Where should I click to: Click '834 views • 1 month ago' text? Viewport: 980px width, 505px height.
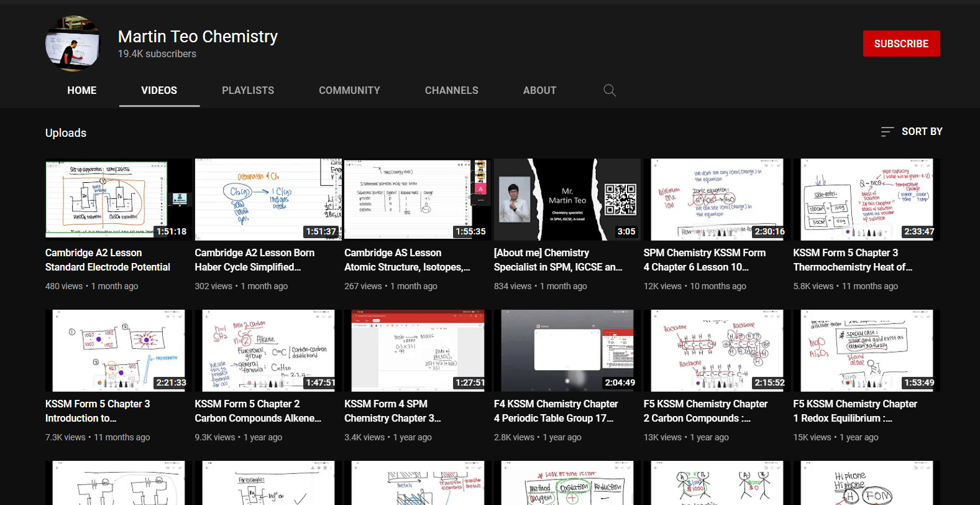tap(541, 286)
